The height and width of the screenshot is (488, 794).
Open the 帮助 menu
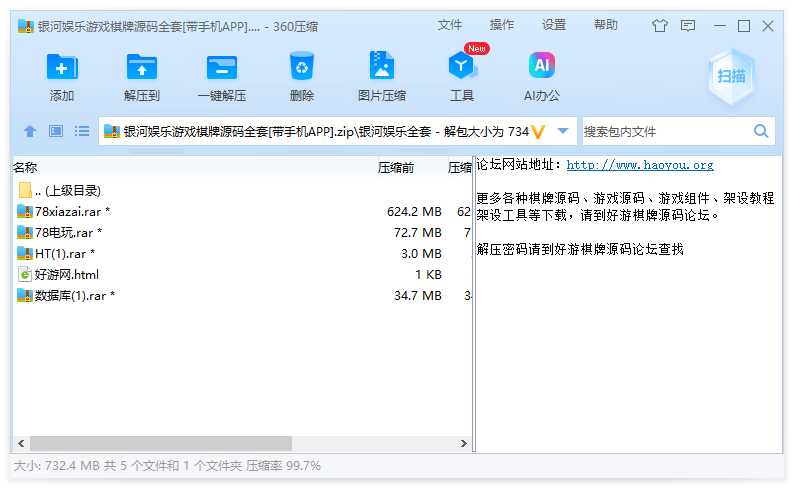(x=606, y=25)
